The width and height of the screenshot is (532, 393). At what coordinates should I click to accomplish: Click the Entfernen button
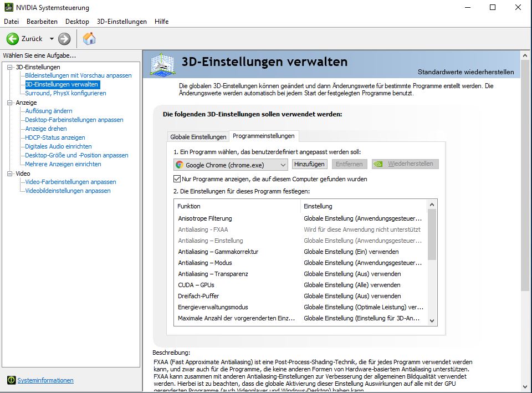click(349, 164)
